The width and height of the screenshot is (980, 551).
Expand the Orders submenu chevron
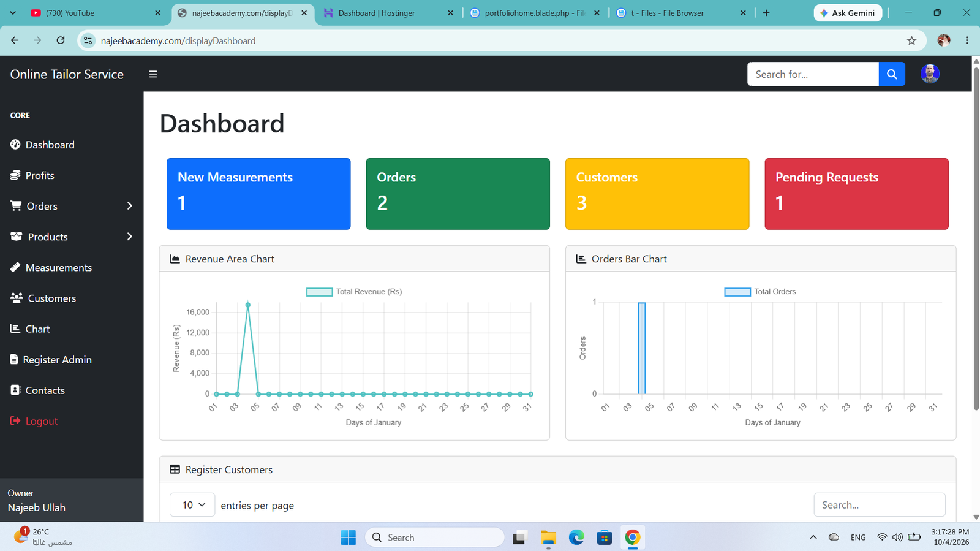coord(129,206)
